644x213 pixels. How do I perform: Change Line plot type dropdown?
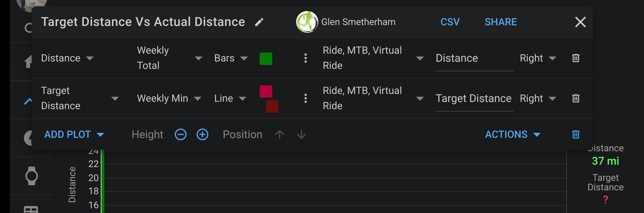click(230, 98)
